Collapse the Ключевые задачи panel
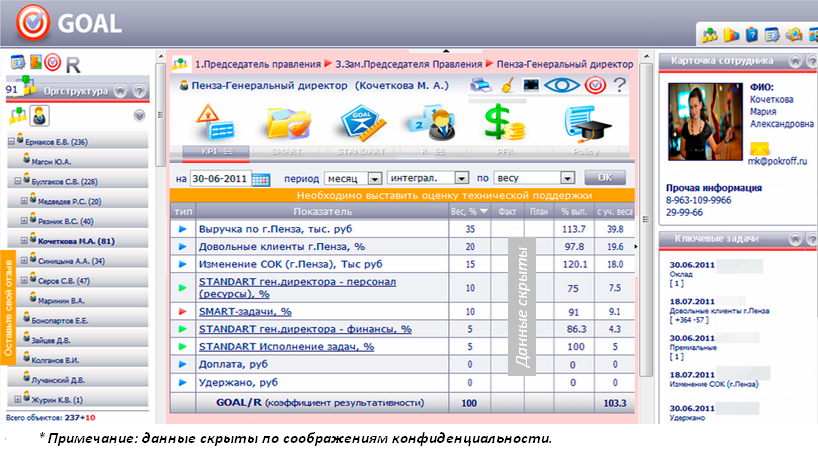Screen dimensions: 818x458 click(x=795, y=239)
